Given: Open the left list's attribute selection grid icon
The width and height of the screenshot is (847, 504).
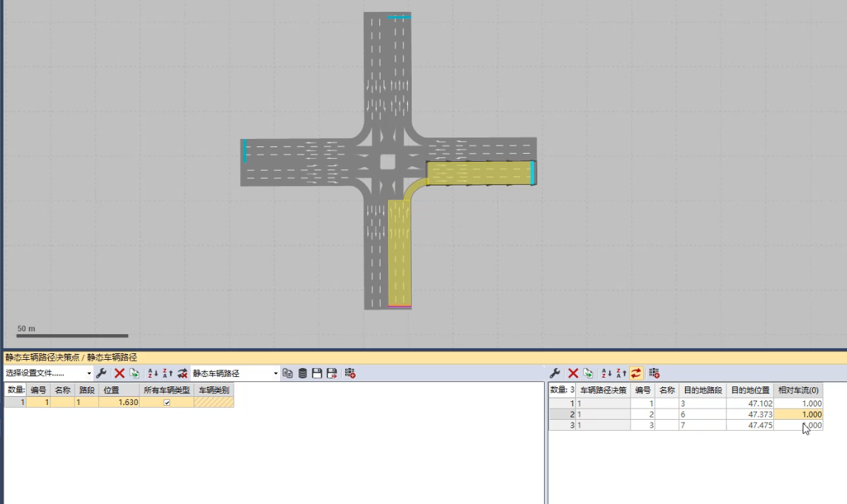Looking at the screenshot, I should tap(350, 373).
